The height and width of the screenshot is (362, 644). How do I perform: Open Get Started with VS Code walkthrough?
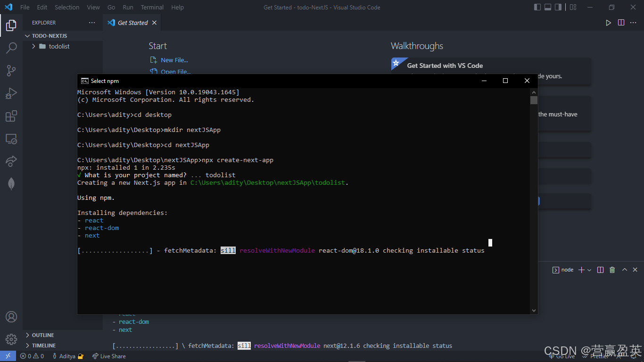click(x=491, y=71)
